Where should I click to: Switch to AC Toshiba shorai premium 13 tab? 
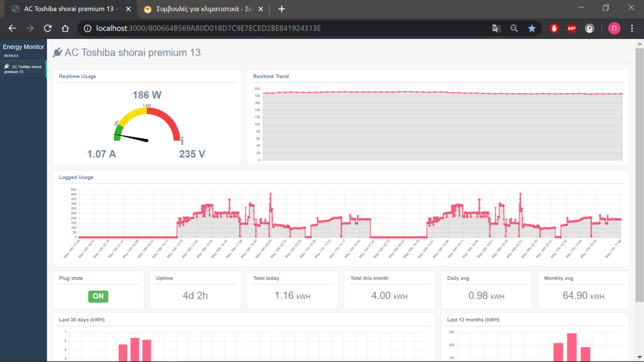coord(70,9)
